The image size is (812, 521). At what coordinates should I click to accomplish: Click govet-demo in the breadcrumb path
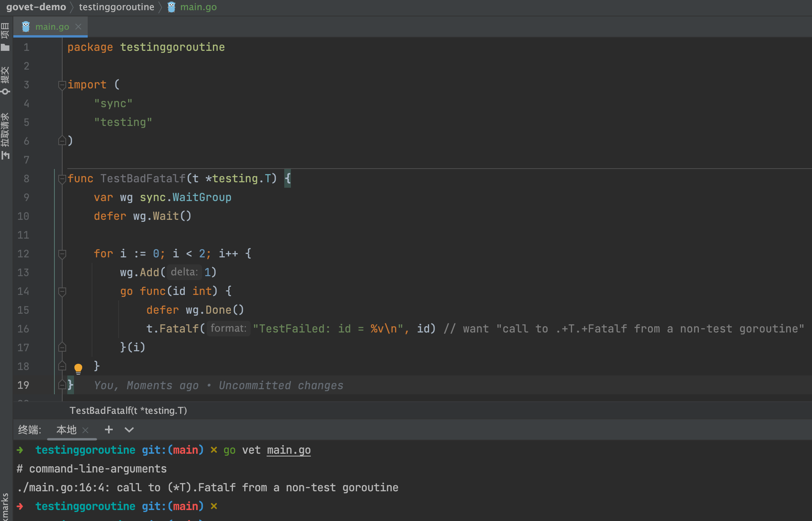tap(36, 7)
